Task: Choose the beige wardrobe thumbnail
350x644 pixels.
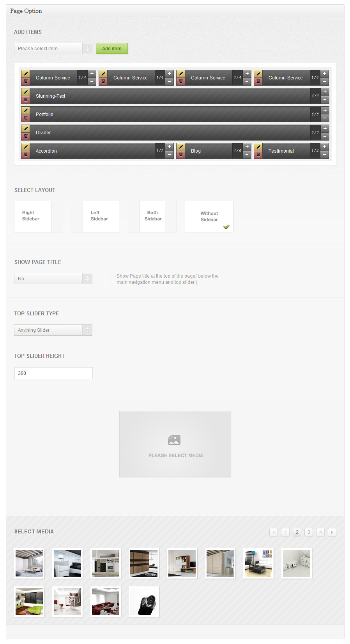Action: pyautogui.click(x=220, y=563)
